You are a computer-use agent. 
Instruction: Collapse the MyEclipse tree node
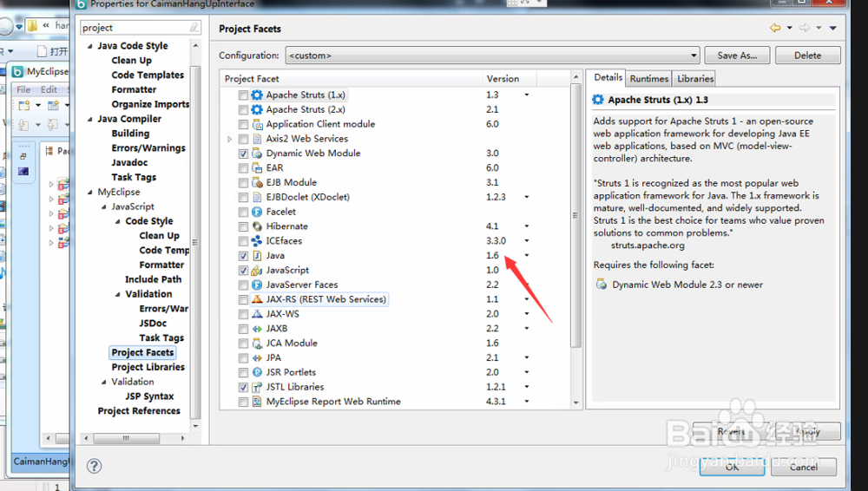point(90,192)
